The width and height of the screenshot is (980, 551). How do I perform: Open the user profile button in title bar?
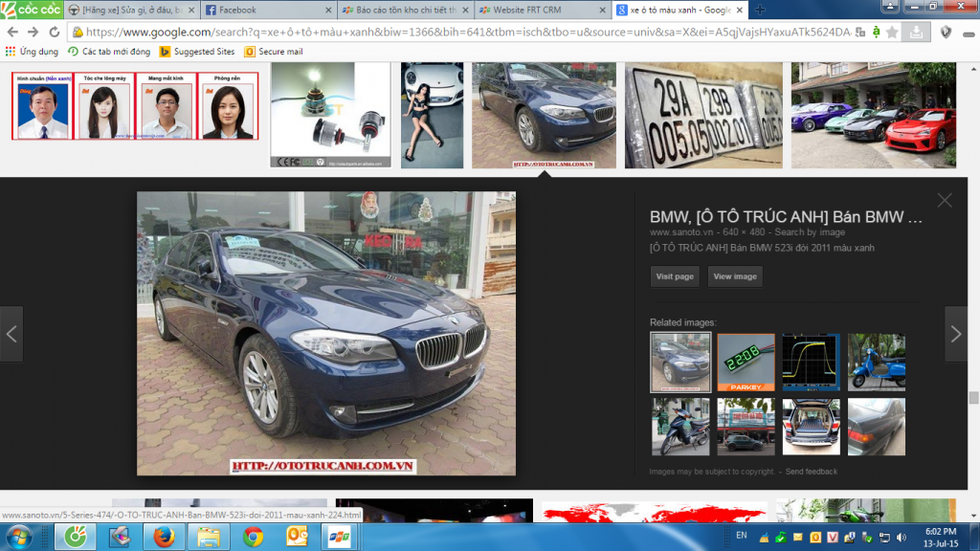[x=890, y=7]
